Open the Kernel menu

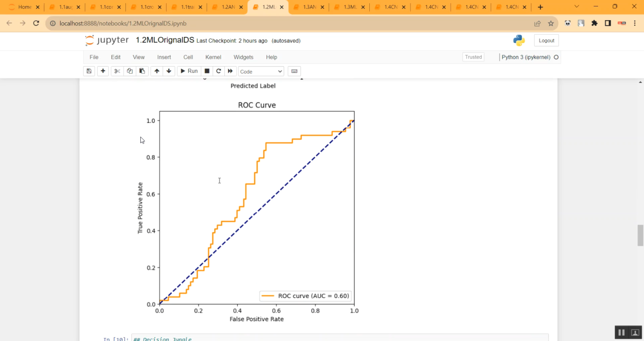(213, 57)
